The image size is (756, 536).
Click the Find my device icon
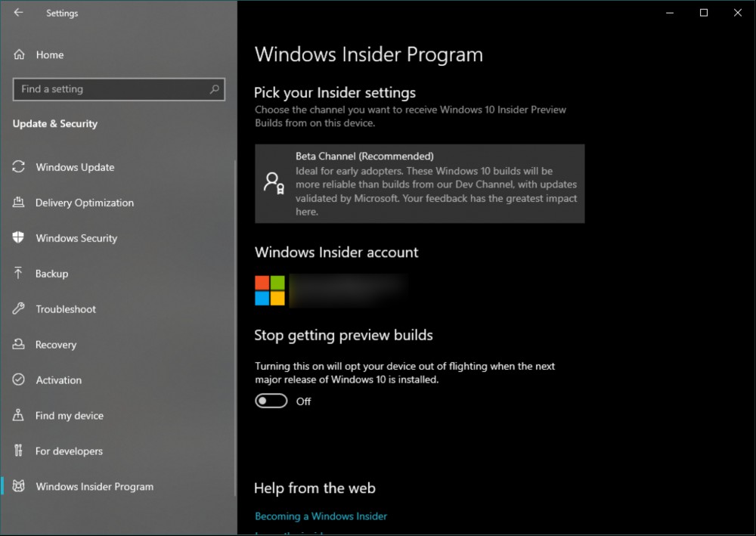pyautogui.click(x=18, y=415)
